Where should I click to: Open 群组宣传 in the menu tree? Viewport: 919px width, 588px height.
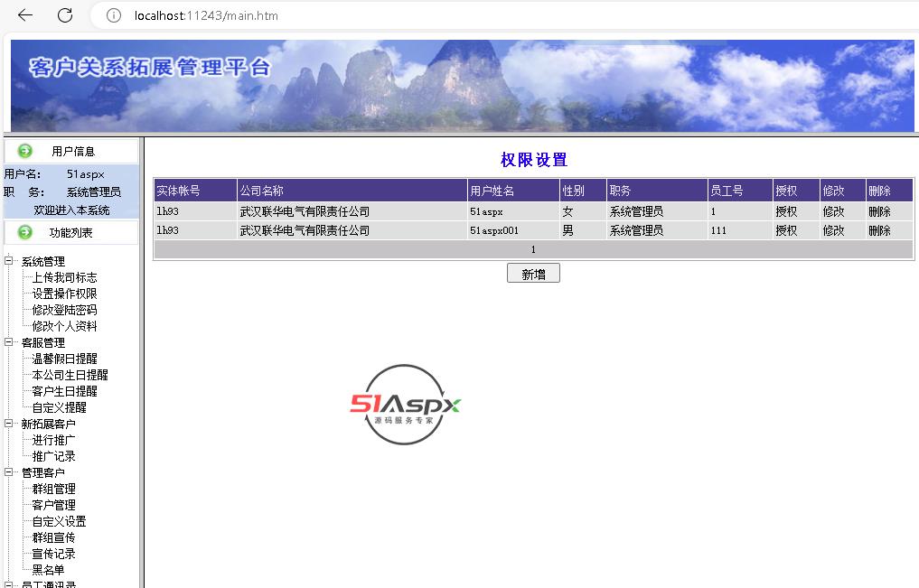[53, 537]
